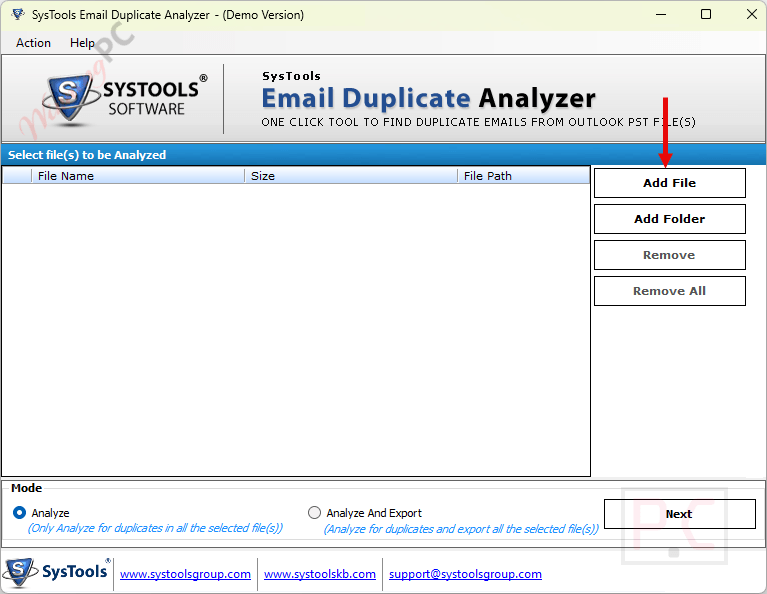Image resolution: width=767 pixels, height=594 pixels.
Task: Open the www.systoolsgroup.com link
Action: click(185, 574)
